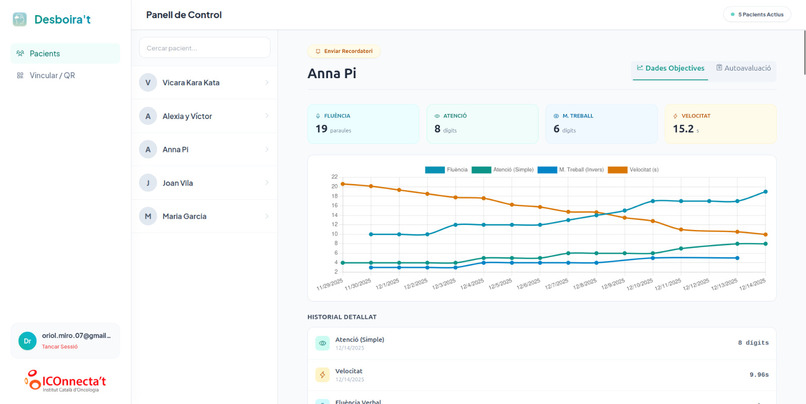The width and height of the screenshot is (806, 404).
Task: Click the lightning icon beside Velocitat history
Action: tap(322, 375)
